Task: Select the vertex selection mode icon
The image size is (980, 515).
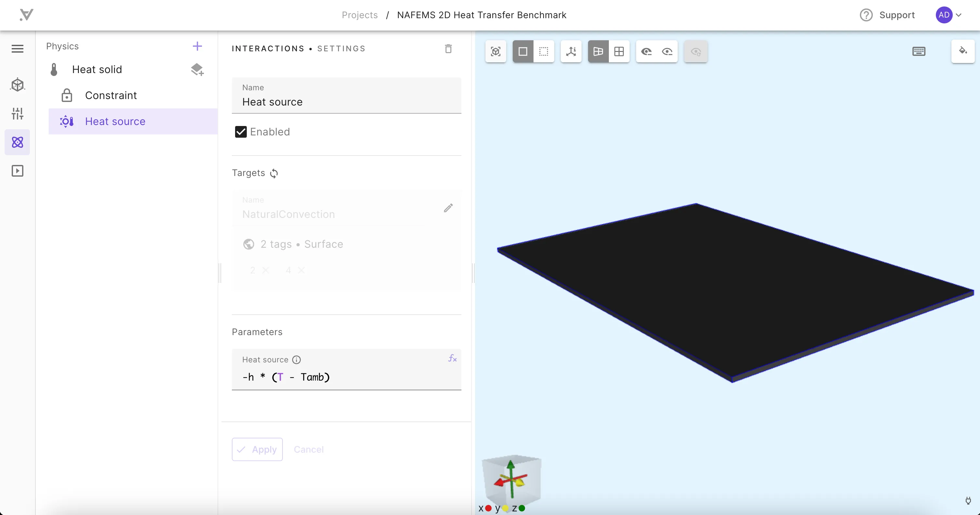Action: point(544,51)
